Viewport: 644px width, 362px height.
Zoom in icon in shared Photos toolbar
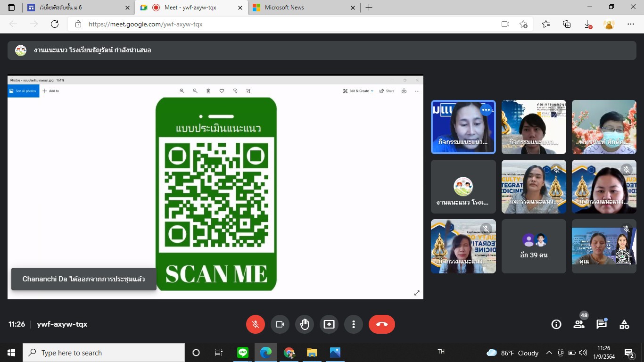(x=182, y=91)
